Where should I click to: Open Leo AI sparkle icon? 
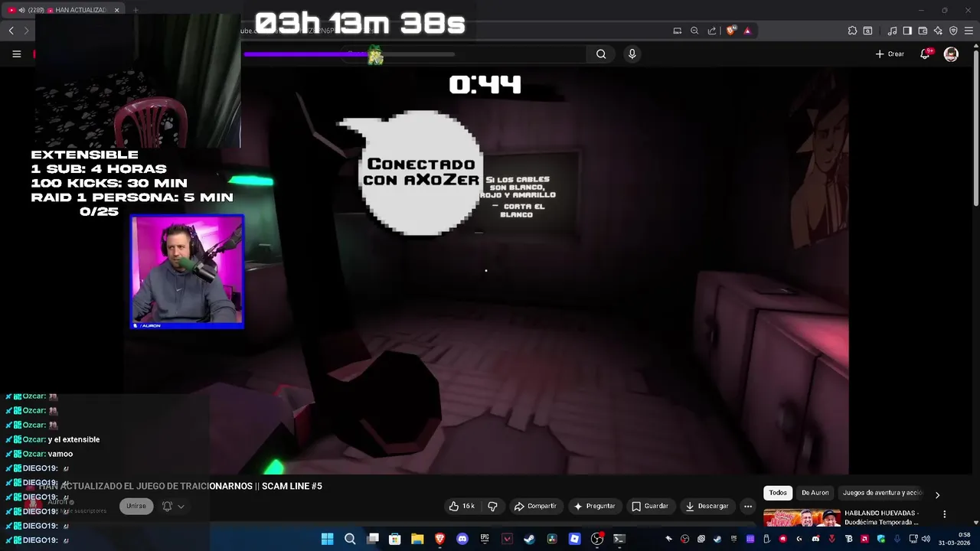pos(938,31)
